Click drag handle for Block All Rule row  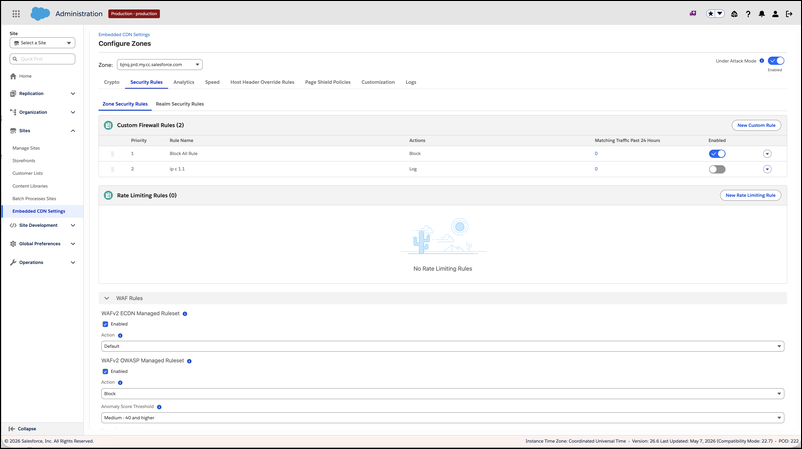(x=113, y=154)
